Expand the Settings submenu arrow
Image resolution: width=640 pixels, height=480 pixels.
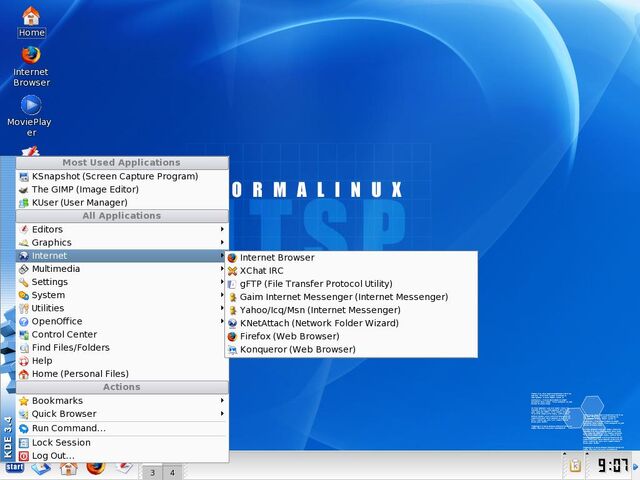pos(222,282)
